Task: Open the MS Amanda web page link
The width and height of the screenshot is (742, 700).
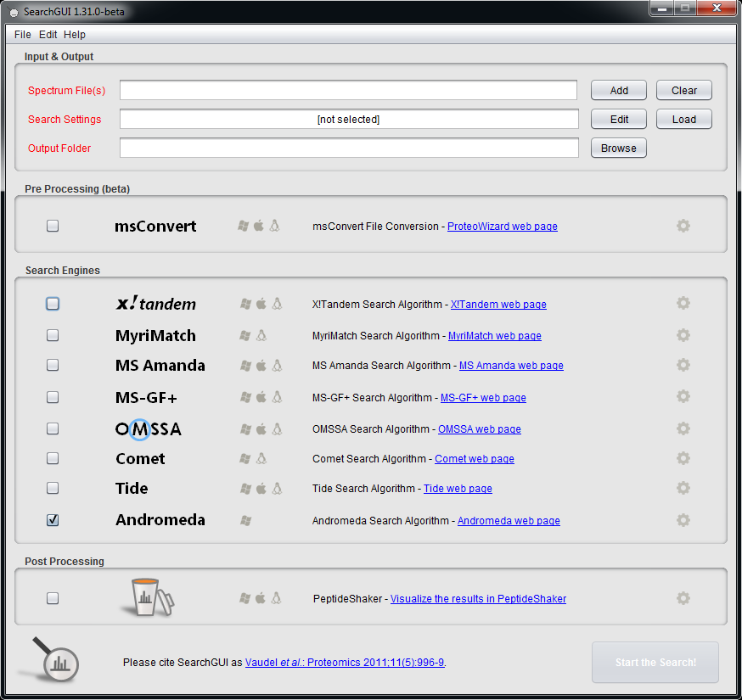Action: click(x=511, y=366)
